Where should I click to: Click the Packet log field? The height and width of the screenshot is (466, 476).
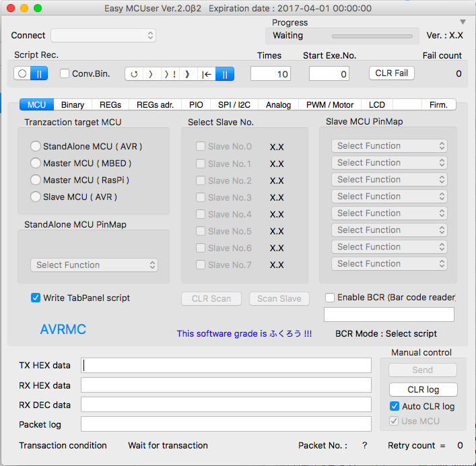(x=226, y=424)
